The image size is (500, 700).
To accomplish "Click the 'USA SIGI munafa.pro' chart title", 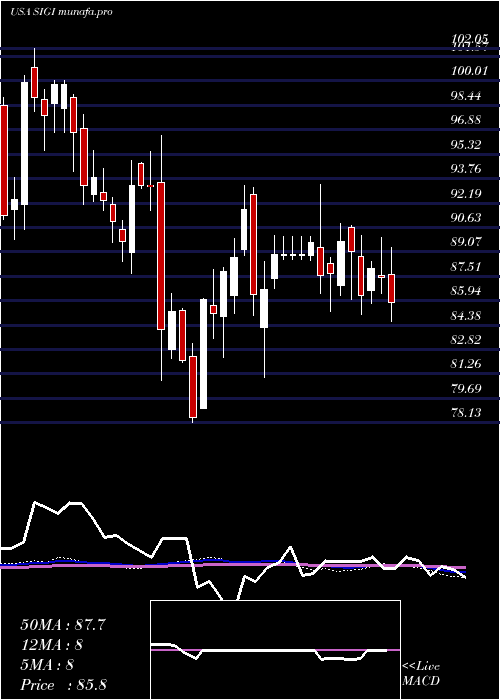I will point(61,12).
